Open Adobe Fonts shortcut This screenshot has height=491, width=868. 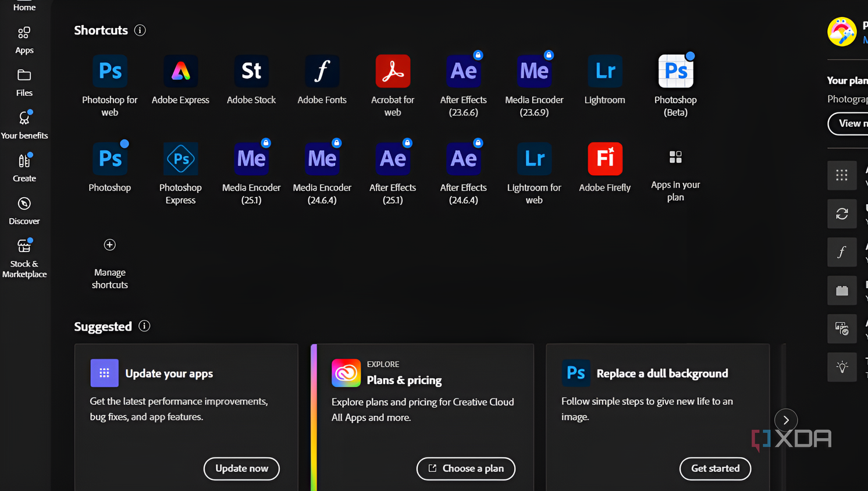(x=322, y=71)
